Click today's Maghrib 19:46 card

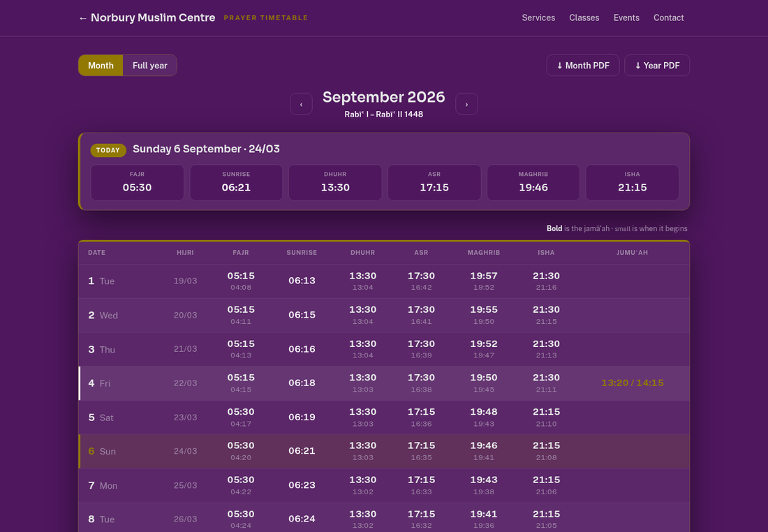pyautogui.click(x=533, y=182)
